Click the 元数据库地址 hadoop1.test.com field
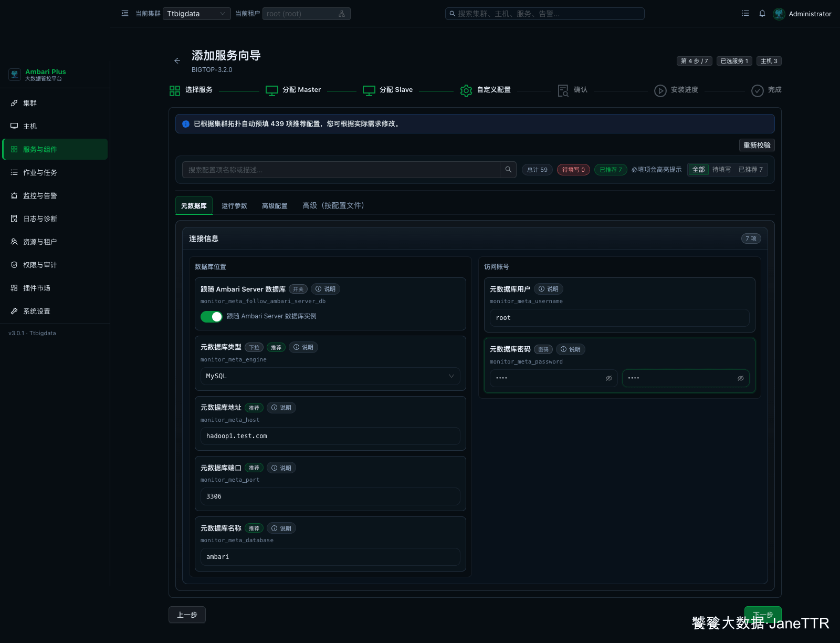 click(x=330, y=436)
